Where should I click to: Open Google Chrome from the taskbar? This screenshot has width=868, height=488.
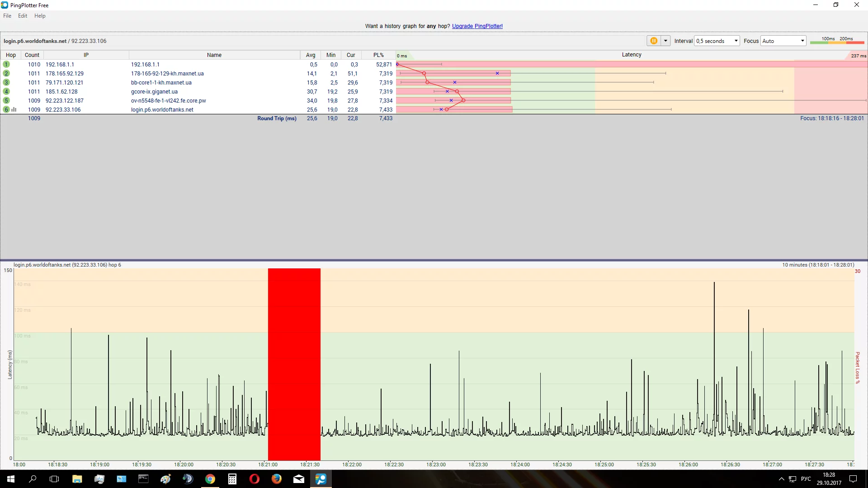click(210, 479)
